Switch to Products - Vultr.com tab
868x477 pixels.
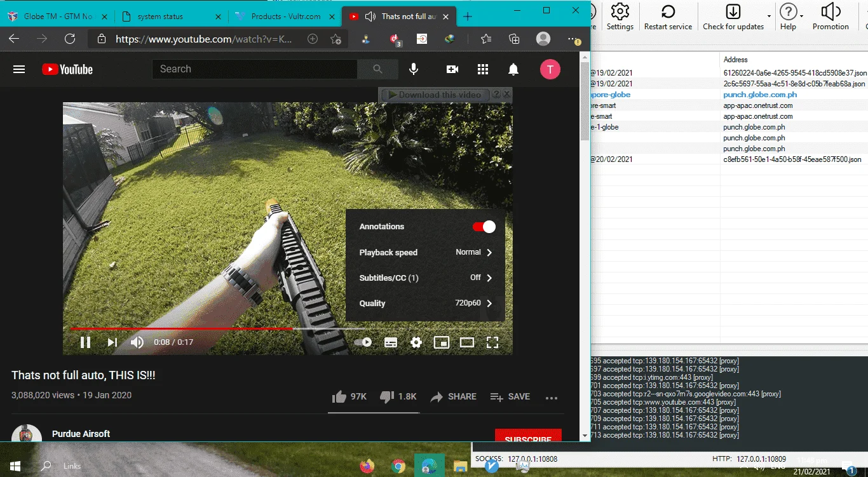point(284,17)
